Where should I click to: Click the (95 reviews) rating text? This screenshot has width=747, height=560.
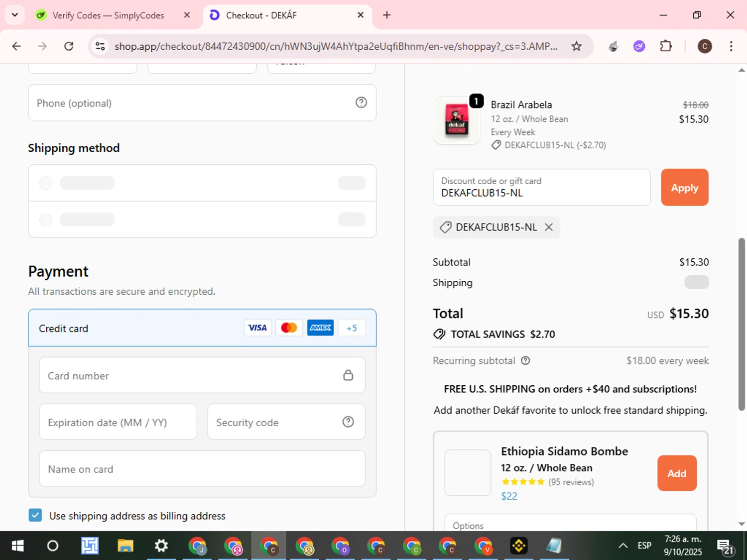[x=571, y=482]
